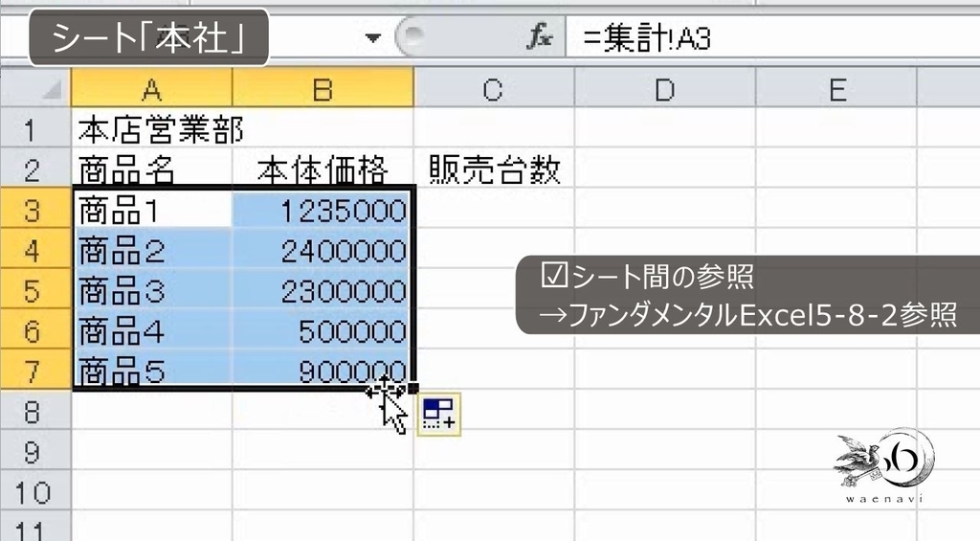Click the 本体価格 header cell
This screenshot has height=541, width=980.
(323, 169)
